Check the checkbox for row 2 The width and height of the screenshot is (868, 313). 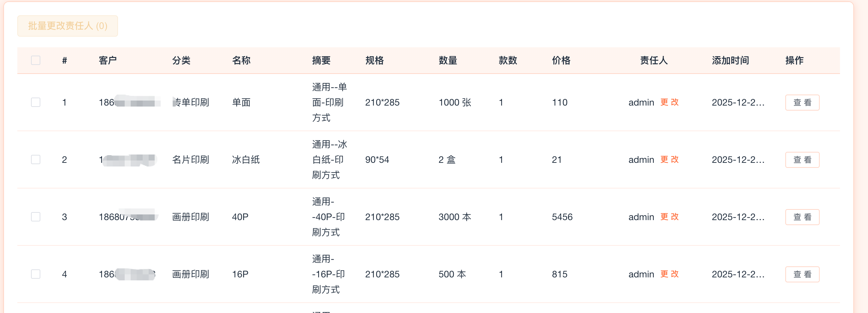click(x=36, y=159)
